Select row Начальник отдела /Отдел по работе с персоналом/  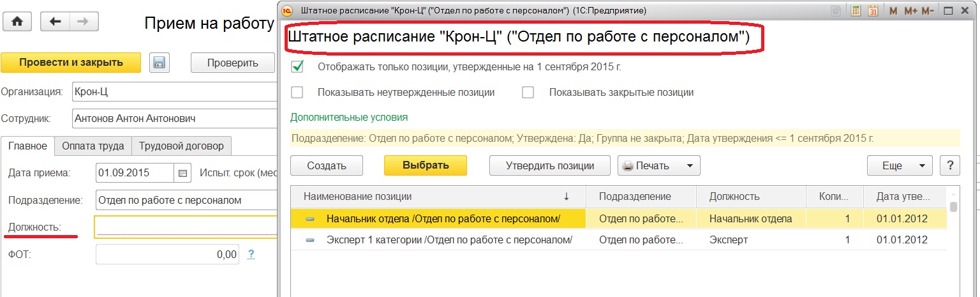tap(619, 219)
